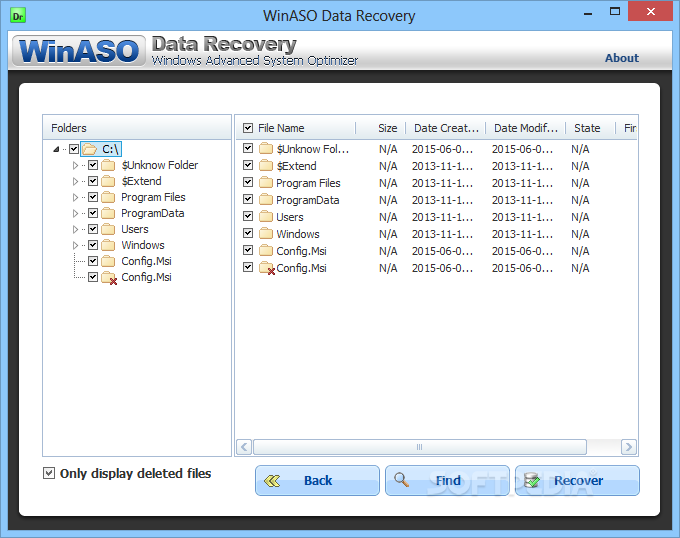The height and width of the screenshot is (538, 680).
Task: Uncheck $Unknow Folder checkbox in tree
Action: point(93,165)
